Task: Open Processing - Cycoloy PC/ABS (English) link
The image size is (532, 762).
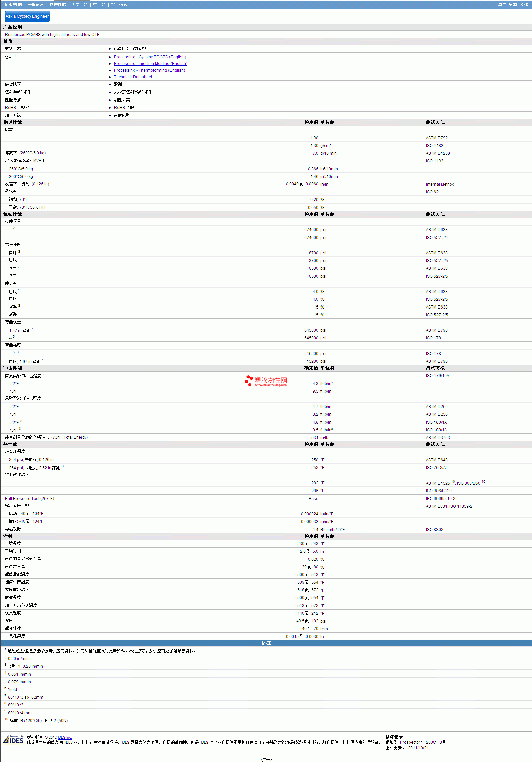Action: (x=150, y=57)
